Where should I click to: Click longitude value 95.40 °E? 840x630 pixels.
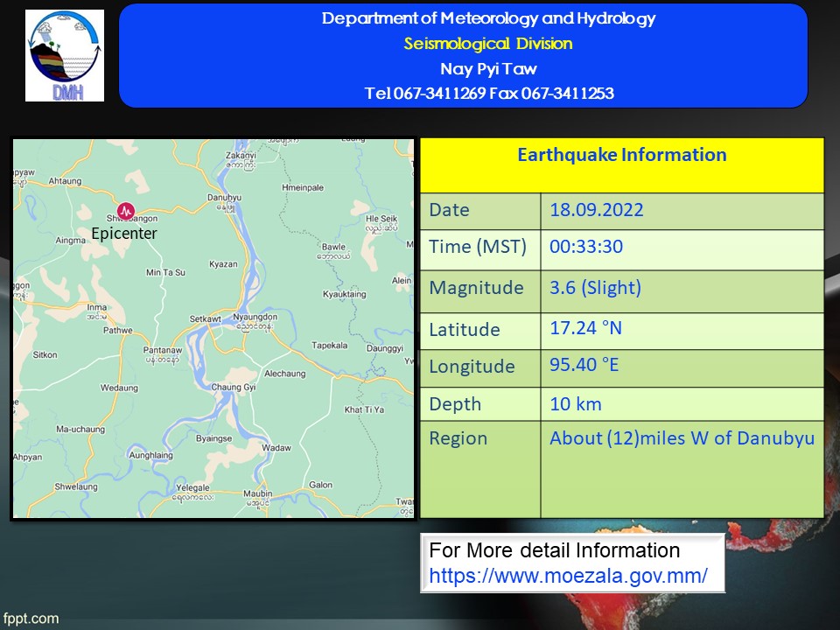pos(584,365)
